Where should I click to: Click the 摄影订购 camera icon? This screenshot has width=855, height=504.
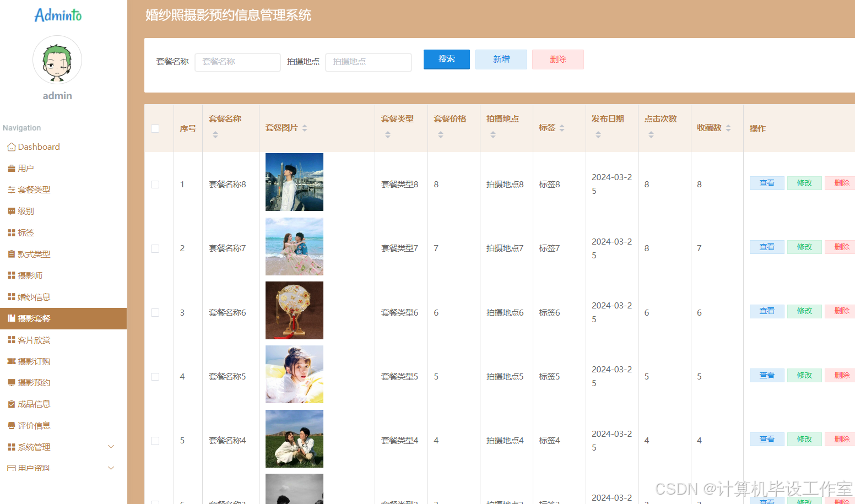tap(11, 361)
